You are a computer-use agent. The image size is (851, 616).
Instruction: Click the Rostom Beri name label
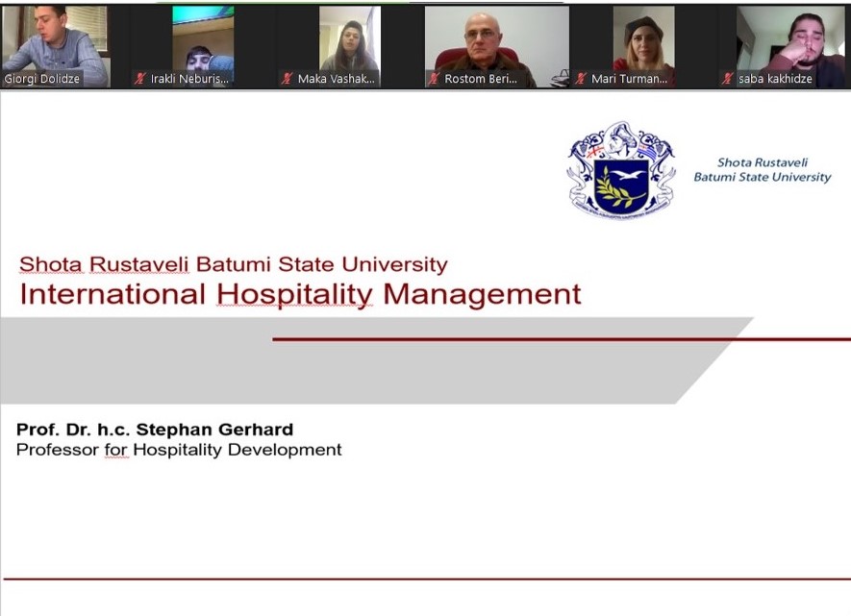point(480,79)
